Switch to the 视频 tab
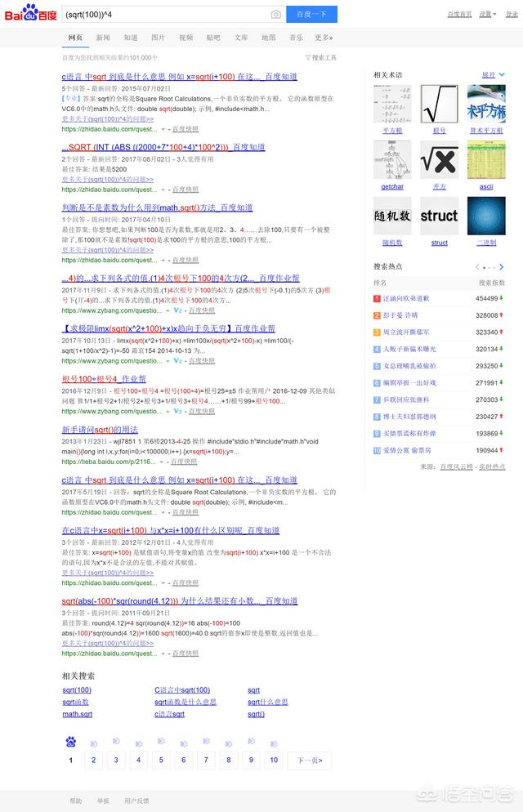The height and width of the screenshot is (812, 523). [186, 38]
